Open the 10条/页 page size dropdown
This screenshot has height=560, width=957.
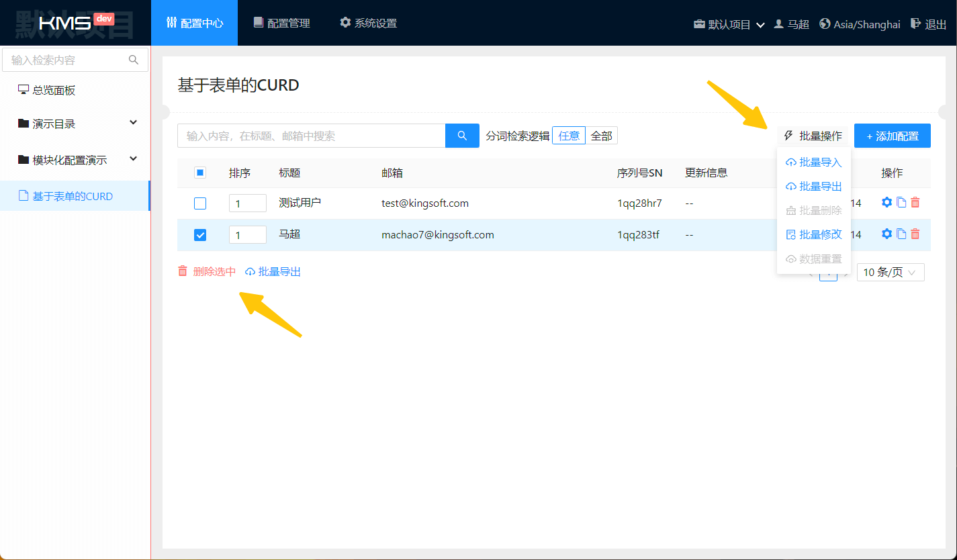click(x=890, y=273)
